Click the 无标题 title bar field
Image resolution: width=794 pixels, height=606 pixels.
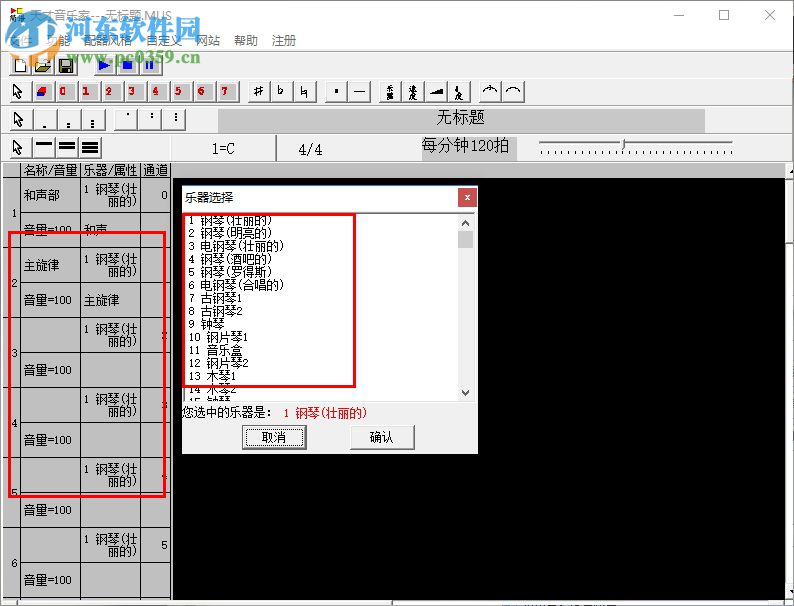point(461,120)
